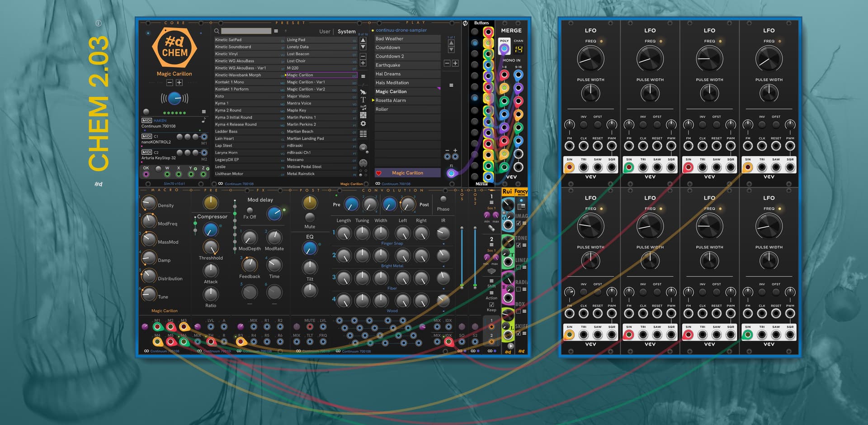
Task: Click the plus icon beside the Play list
Action: click(x=455, y=63)
